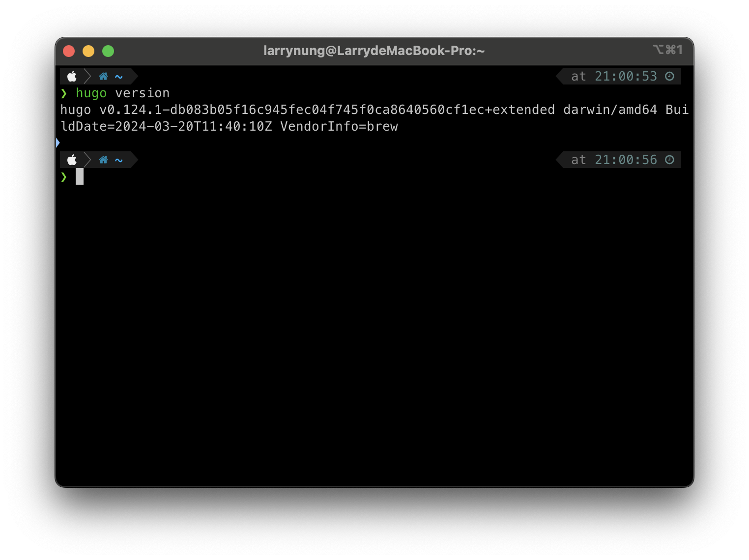Click the Apple logo in first prompt

[x=72, y=76]
